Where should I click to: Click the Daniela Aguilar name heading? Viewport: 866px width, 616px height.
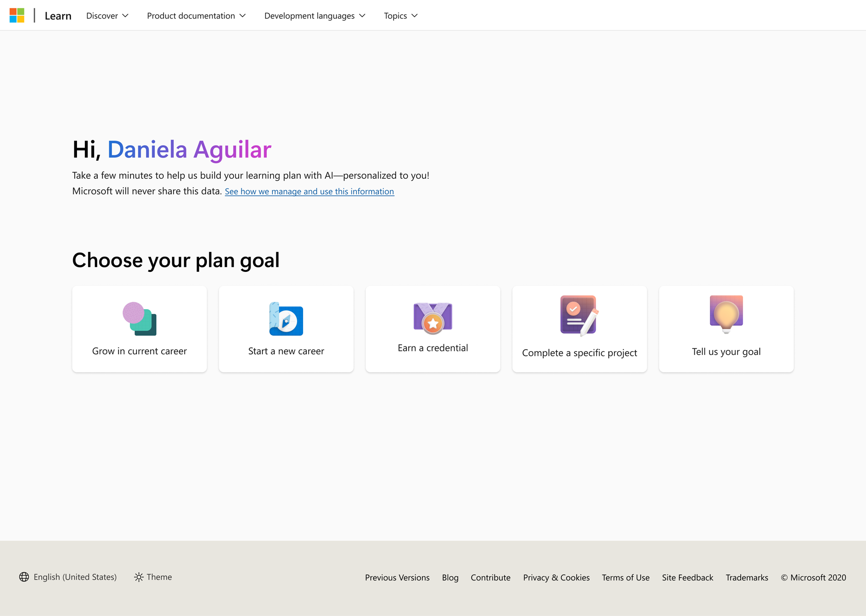point(189,149)
